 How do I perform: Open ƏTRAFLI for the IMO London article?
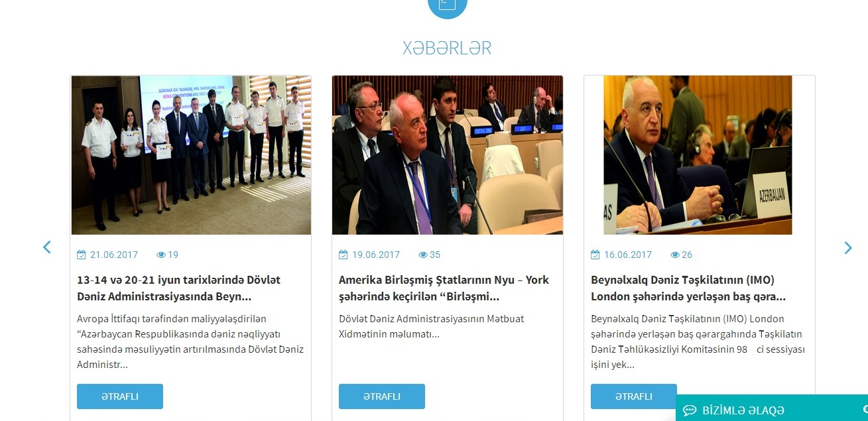point(634,396)
